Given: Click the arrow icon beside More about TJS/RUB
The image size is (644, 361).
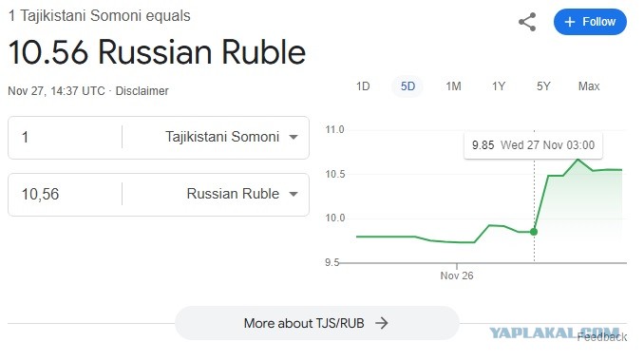Looking at the screenshot, I should [x=382, y=323].
